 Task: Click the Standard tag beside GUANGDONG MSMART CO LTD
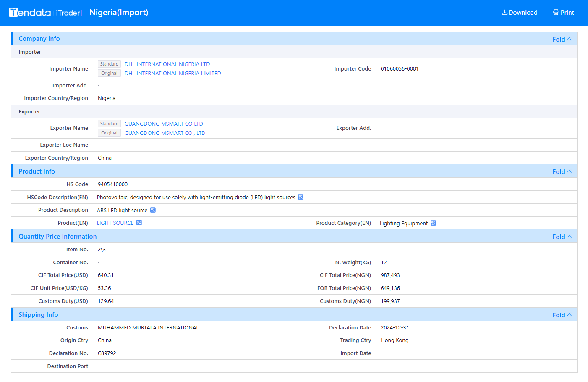click(109, 124)
